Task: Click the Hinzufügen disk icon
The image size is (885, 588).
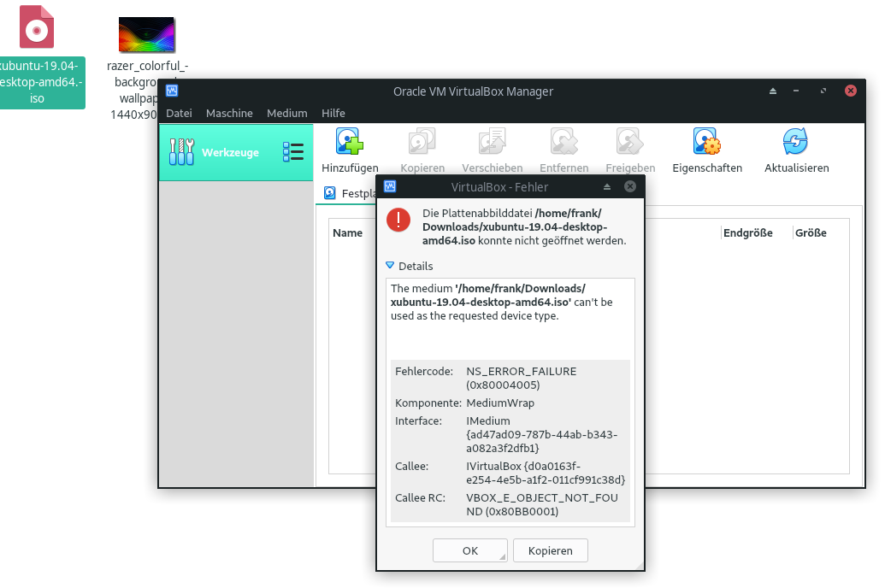Action: coord(350,142)
